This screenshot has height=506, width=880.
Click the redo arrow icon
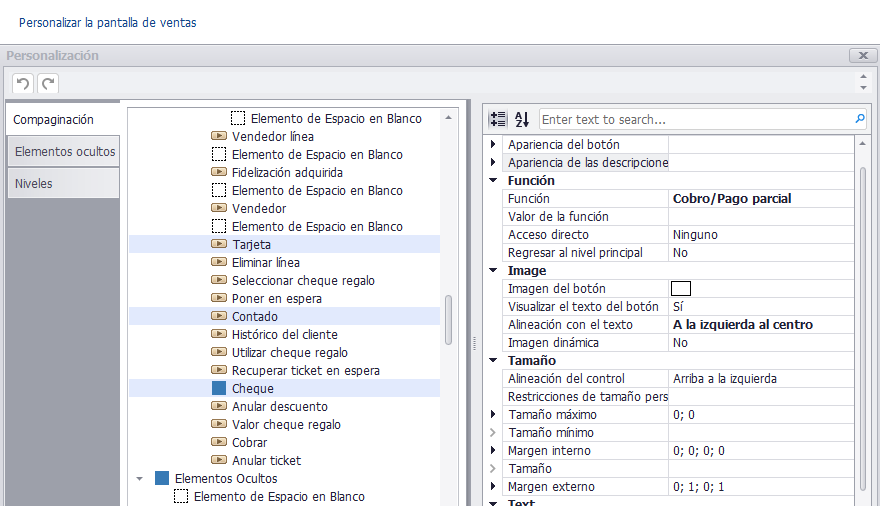point(48,84)
